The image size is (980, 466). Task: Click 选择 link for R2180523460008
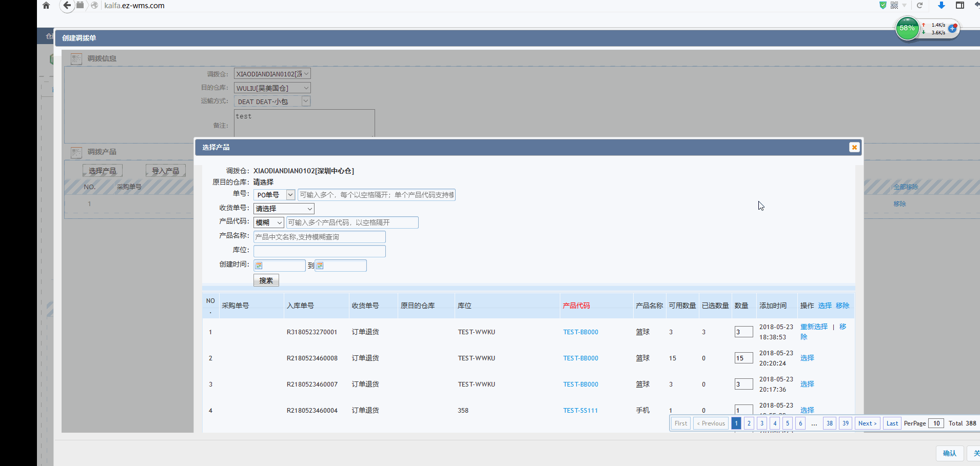(807, 358)
